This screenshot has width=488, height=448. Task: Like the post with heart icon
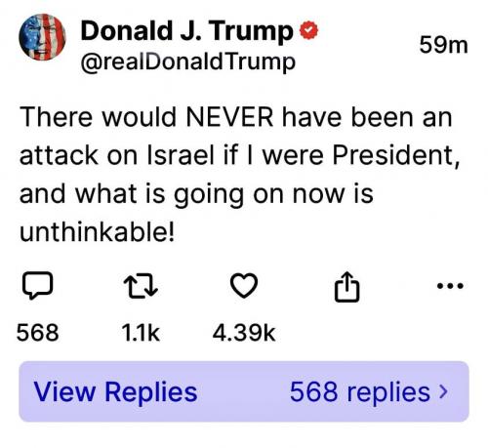pyautogui.click(x=244, y=286)
